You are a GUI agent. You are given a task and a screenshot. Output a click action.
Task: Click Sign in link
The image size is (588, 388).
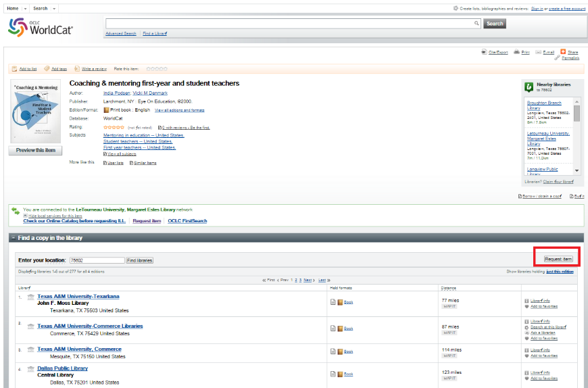pos(537,9)
